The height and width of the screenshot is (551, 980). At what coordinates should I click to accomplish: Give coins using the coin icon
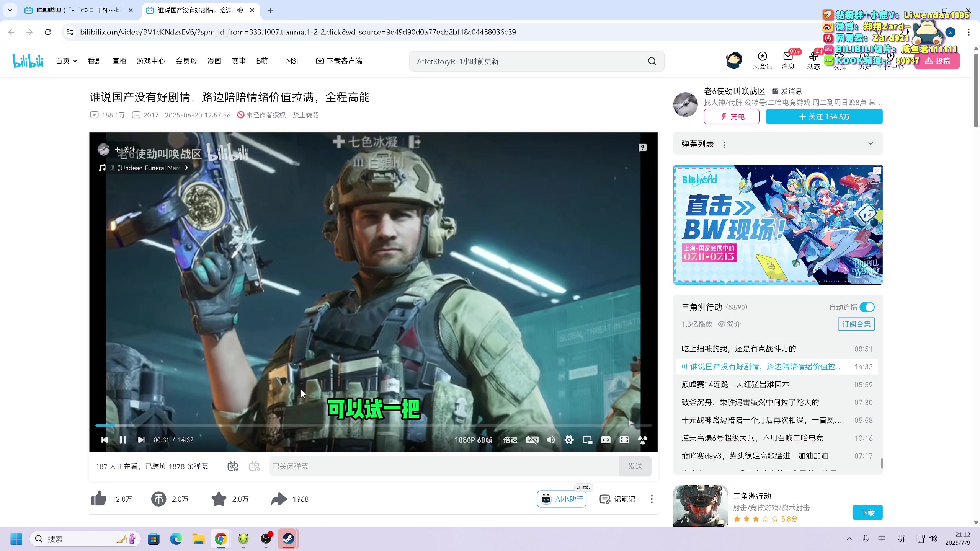pos(158,499)
